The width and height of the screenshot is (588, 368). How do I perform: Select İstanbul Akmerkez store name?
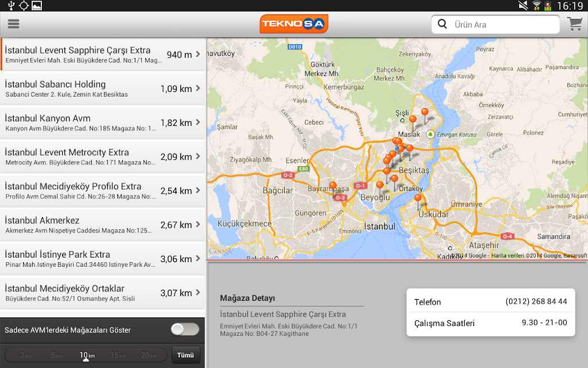tap(42, 220)
